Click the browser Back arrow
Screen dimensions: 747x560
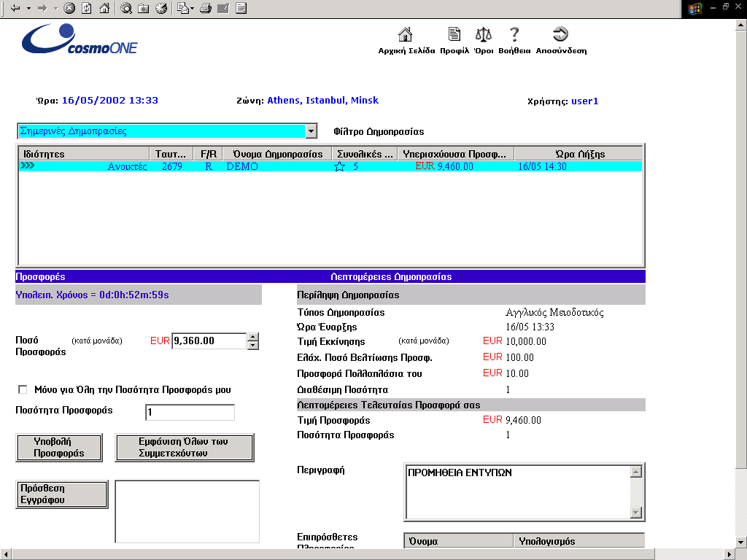click(x=15, y=8)
